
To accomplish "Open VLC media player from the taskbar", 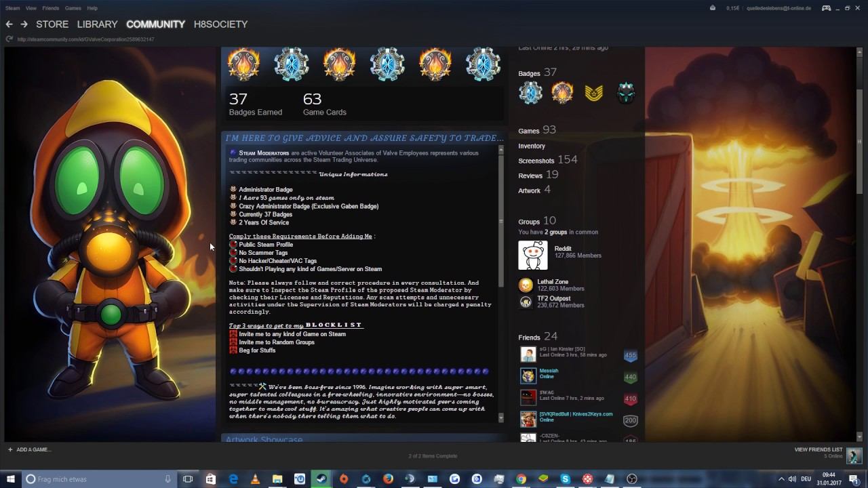I will pos(256,479).
